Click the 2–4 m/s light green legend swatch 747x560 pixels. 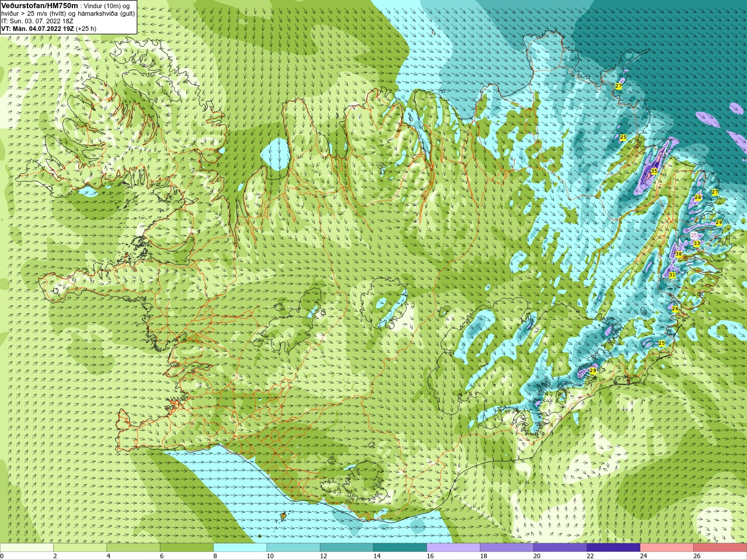coord(80,548)
